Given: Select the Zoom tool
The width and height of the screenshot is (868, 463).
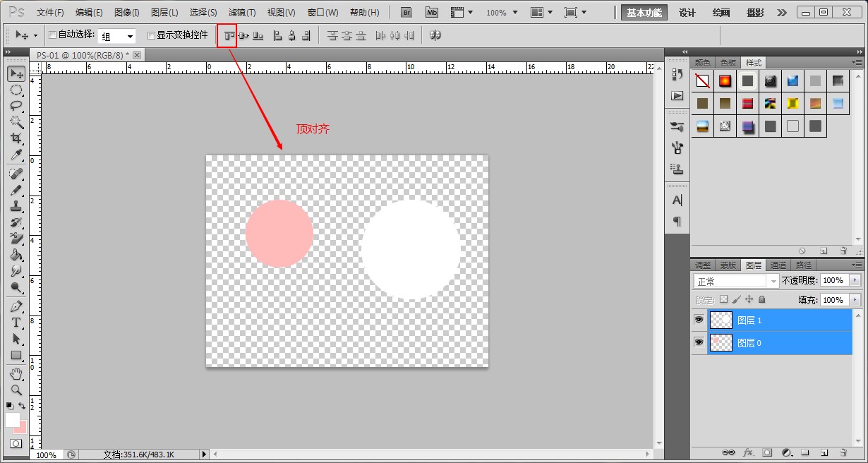Looking at the screenshot, I should tap(16, 390).
